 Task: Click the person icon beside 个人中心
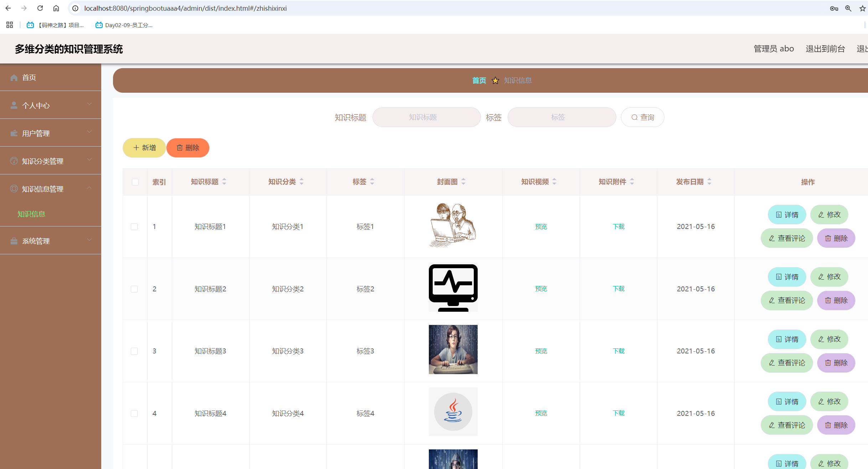coord(14,104)
